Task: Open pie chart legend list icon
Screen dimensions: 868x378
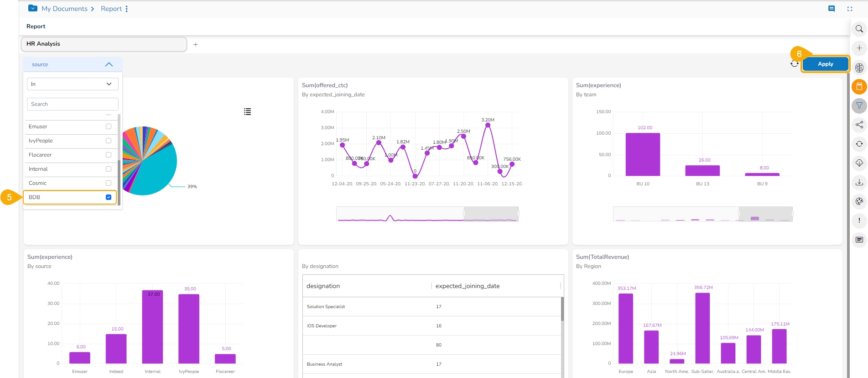Action: (247, 112)
